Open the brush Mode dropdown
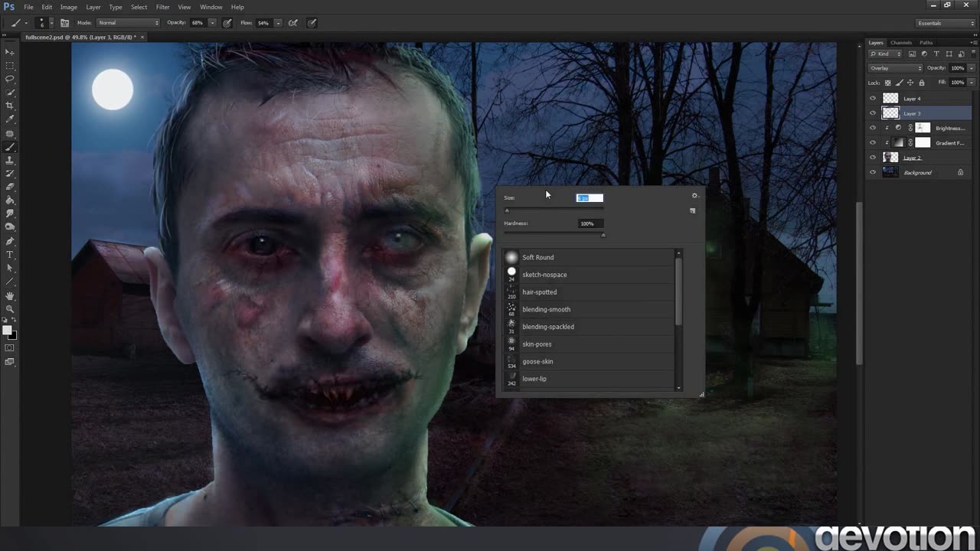 tap(127, 23)
